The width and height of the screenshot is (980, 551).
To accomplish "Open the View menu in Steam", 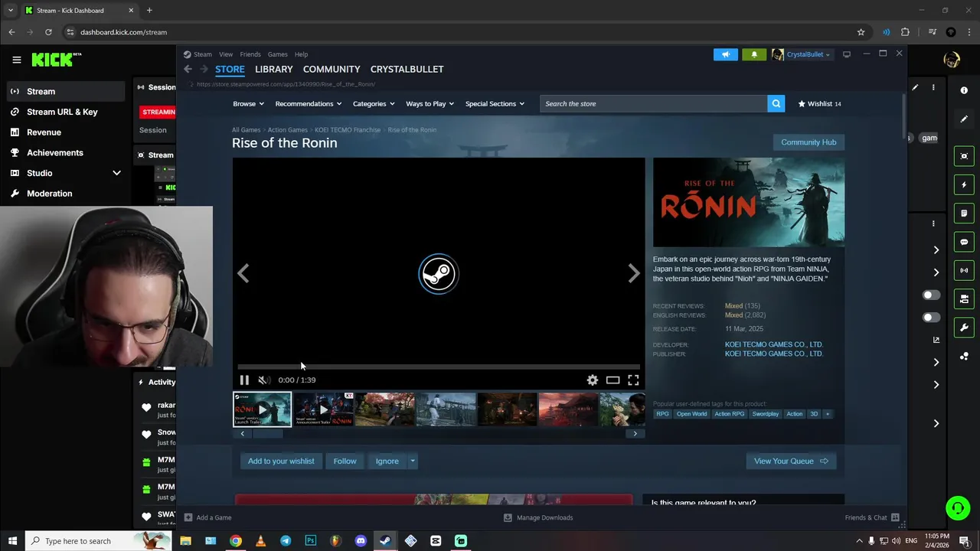I will click(x=226, y=54).
